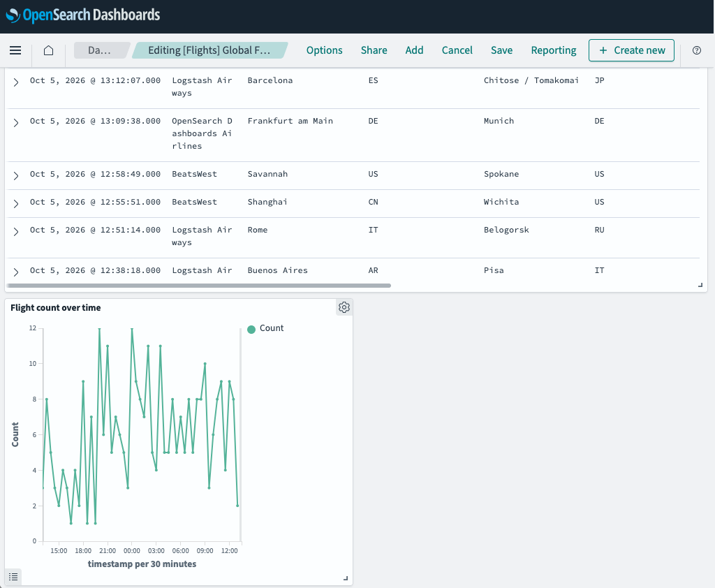Cancel dashboard editing
This screenshot has height=588, width=715.
click(457, 50)
